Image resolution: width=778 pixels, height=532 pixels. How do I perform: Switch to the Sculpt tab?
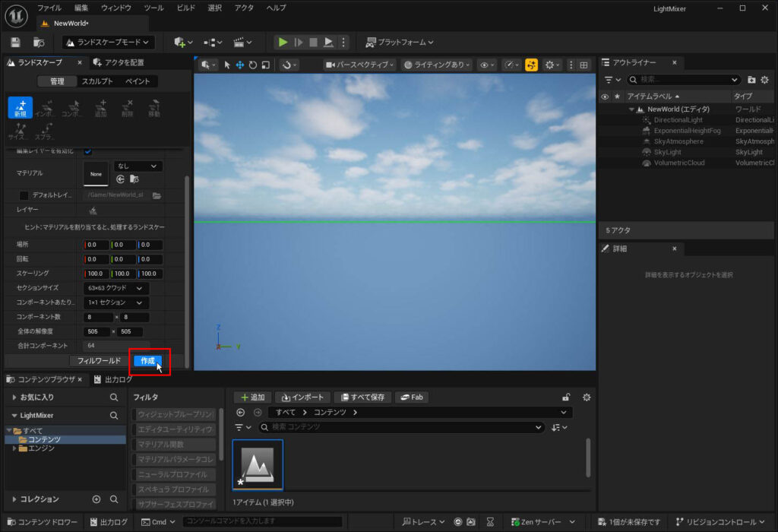pos(96,81)
